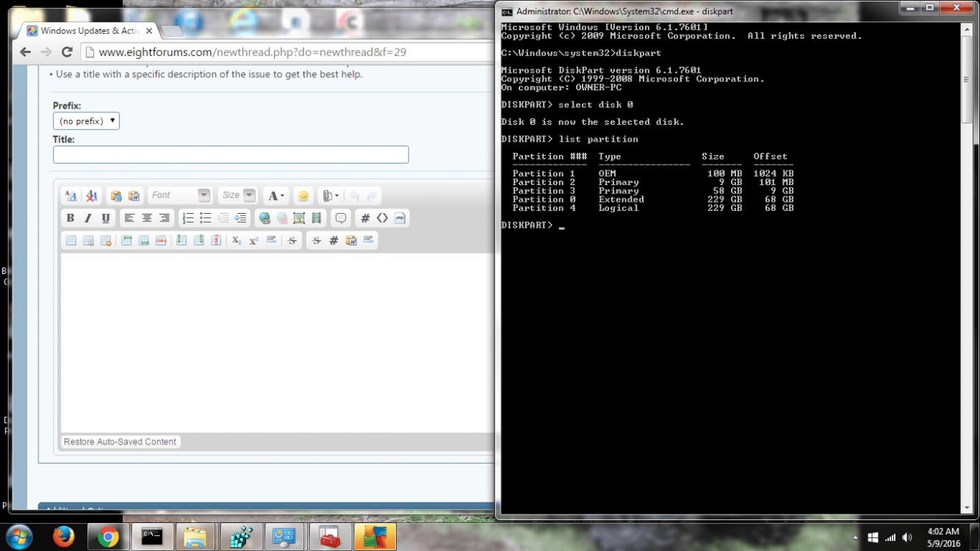
Task: Open the cmd.exe title bar system icon
Action: (506, 11)
